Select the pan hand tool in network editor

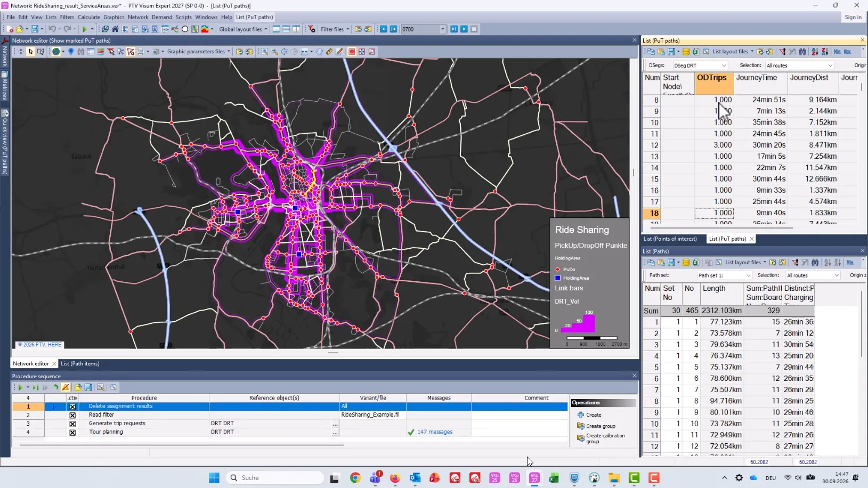[319, 52]
